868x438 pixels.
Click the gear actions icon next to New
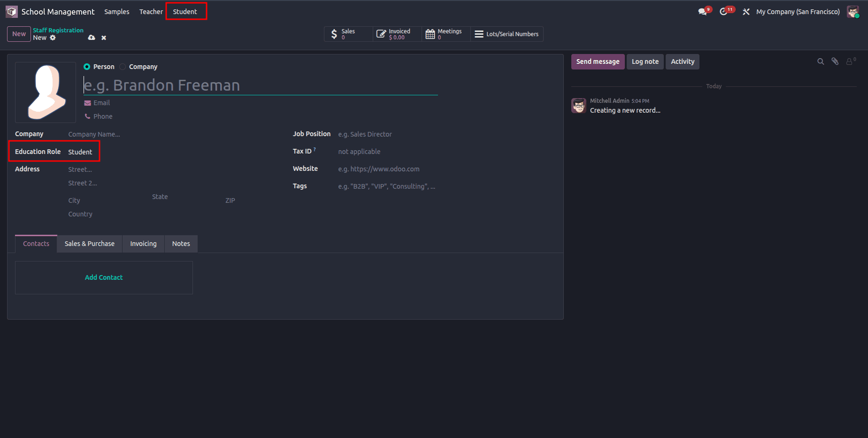pos(53,38)
